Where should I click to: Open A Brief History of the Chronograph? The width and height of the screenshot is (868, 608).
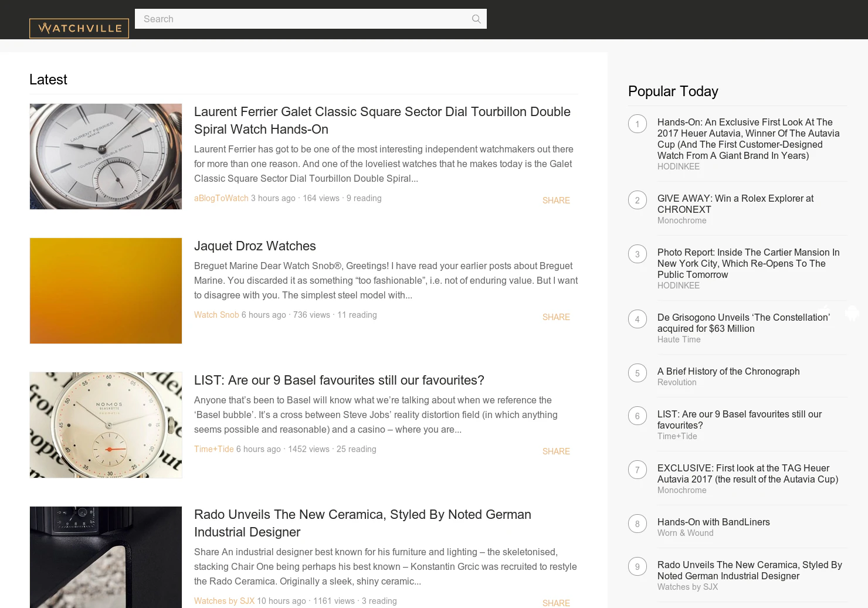click(x=728, y=371)
